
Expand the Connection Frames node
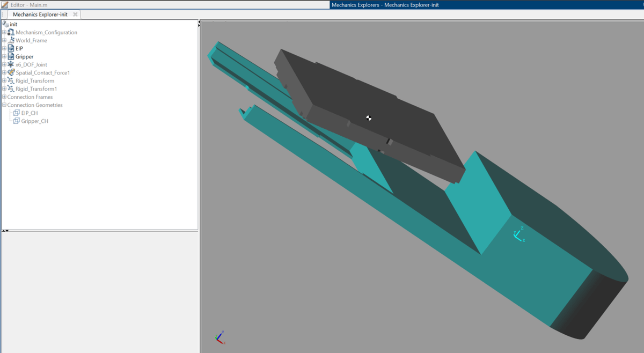(3, 97)
